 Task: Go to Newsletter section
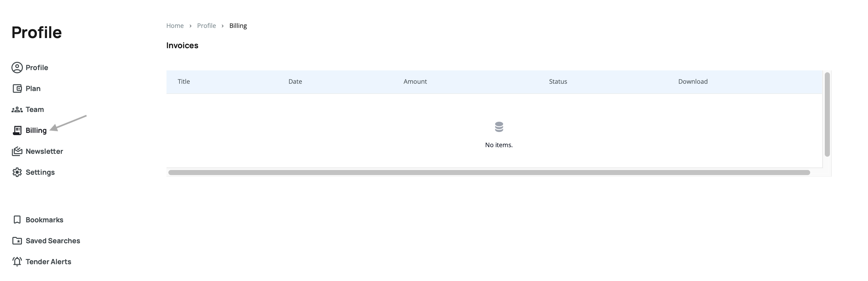(x=44, y=151)
